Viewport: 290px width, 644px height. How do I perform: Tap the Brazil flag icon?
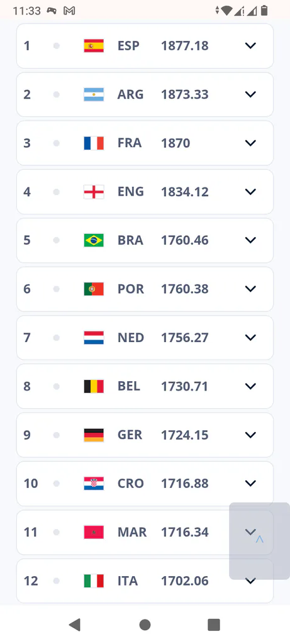pyautogui.click(x=94, y=240)
